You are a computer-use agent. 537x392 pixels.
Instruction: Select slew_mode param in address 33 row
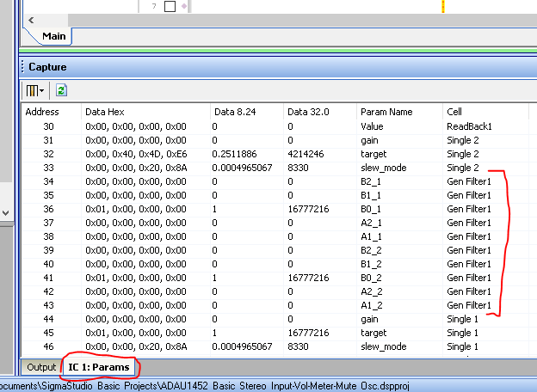[383, 168]
